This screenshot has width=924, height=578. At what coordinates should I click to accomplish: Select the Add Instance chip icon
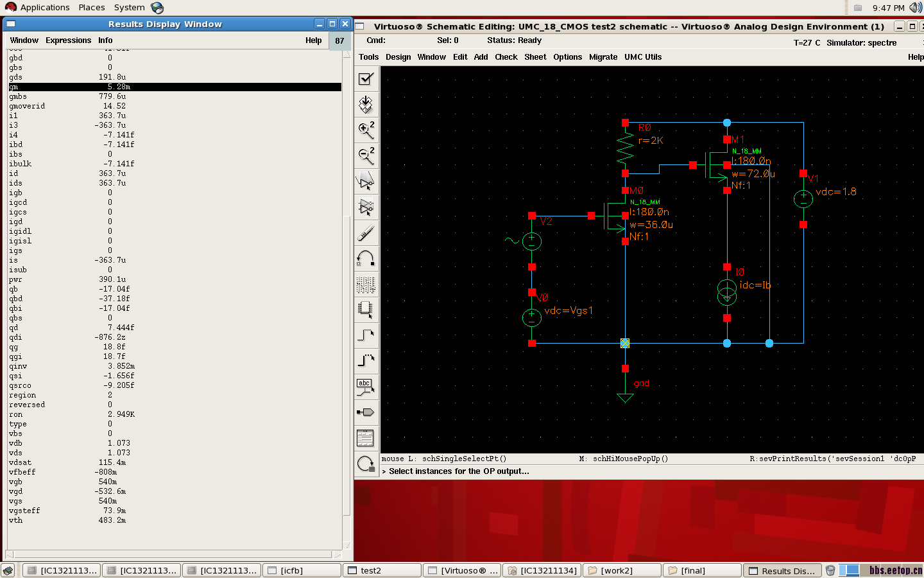click(x=366, y=310)
